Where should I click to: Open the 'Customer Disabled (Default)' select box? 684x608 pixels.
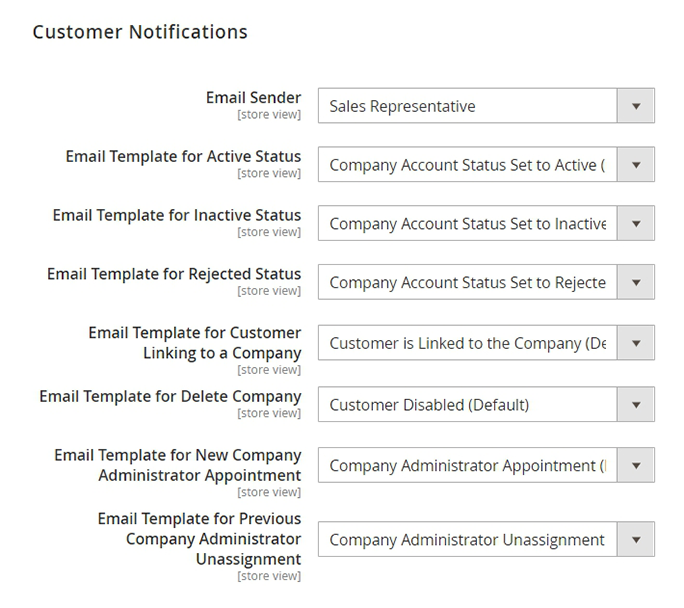467,405
